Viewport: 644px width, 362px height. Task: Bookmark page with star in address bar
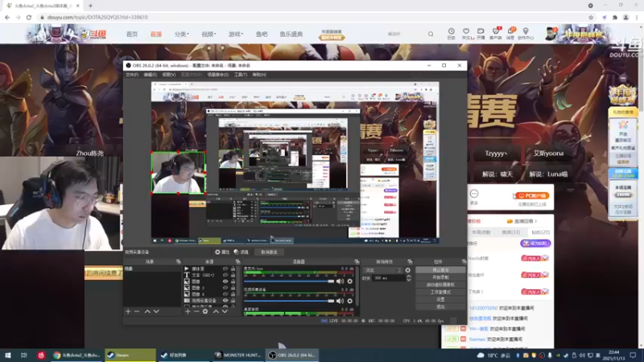click(x=591, y=17)
